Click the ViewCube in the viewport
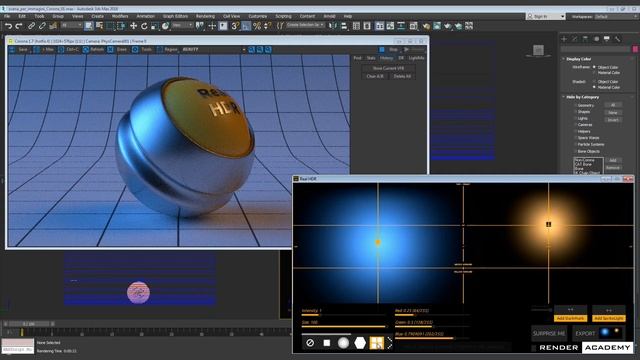 (538, 50)
